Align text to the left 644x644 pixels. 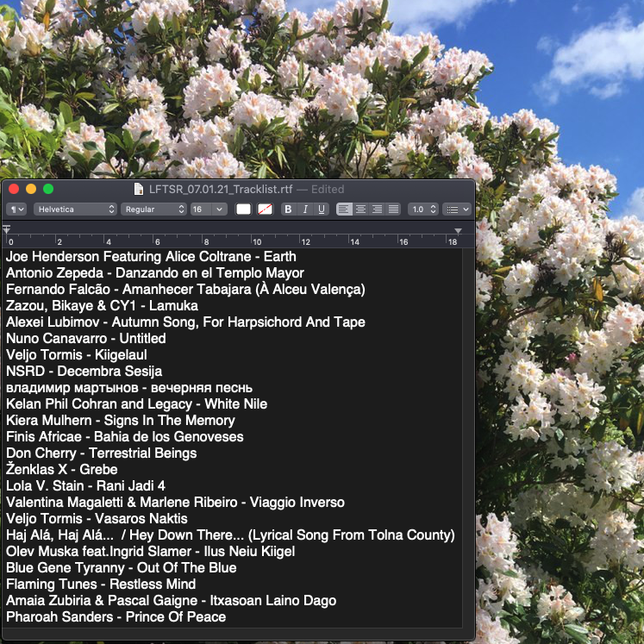[344, 209]
